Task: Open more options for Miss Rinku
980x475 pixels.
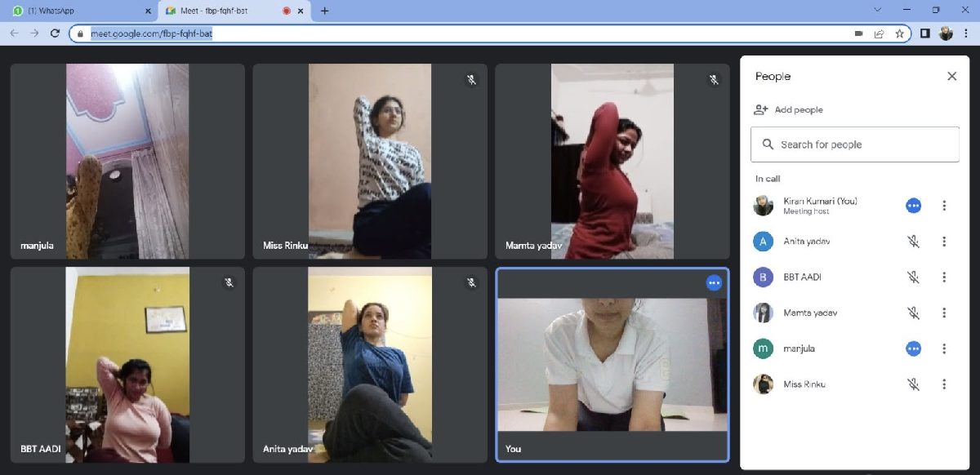Action: (944, 384)
